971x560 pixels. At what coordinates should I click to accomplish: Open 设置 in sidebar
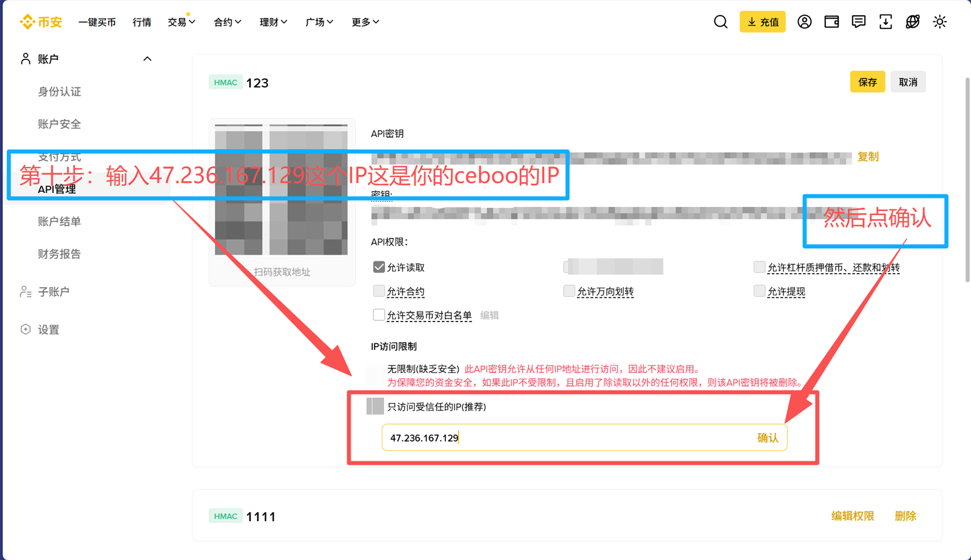[x=49, y=329]
